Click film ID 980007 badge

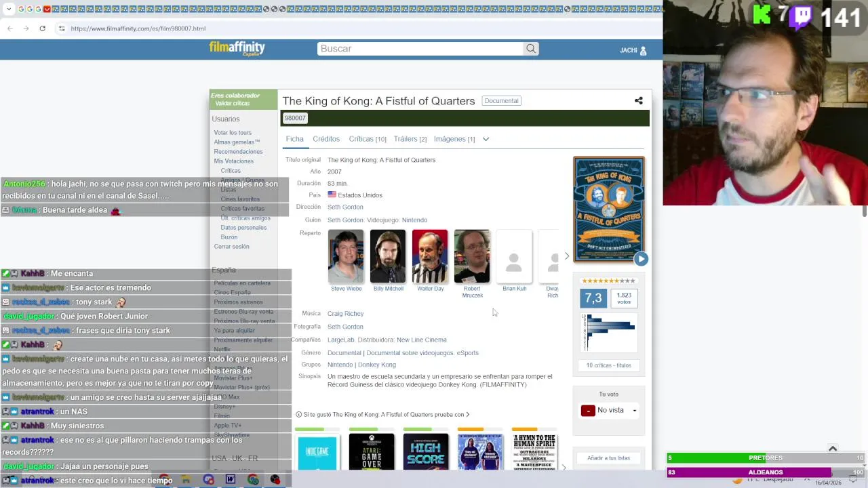pyautogui.click(x=295, y=118)
